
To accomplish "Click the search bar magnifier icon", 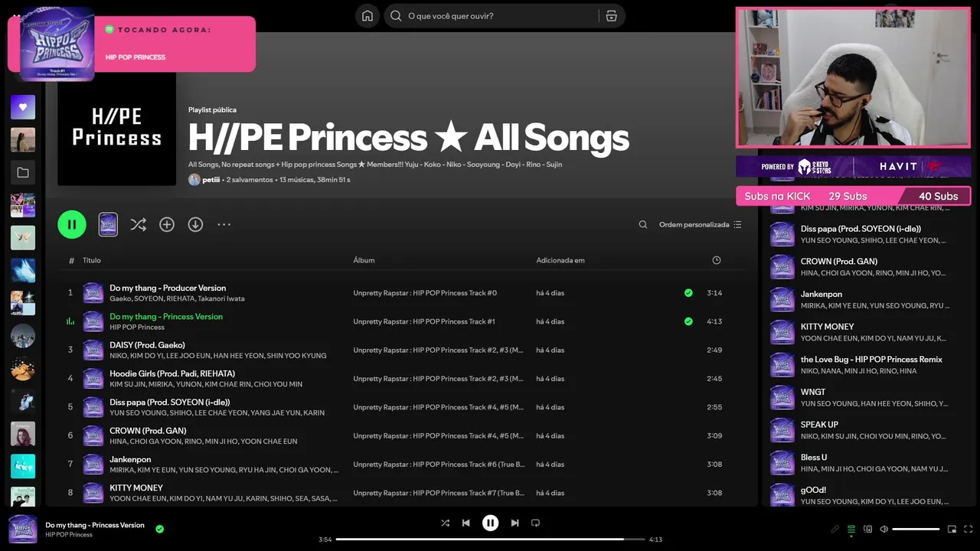I will pyautogui.click(x=396, y=16).
